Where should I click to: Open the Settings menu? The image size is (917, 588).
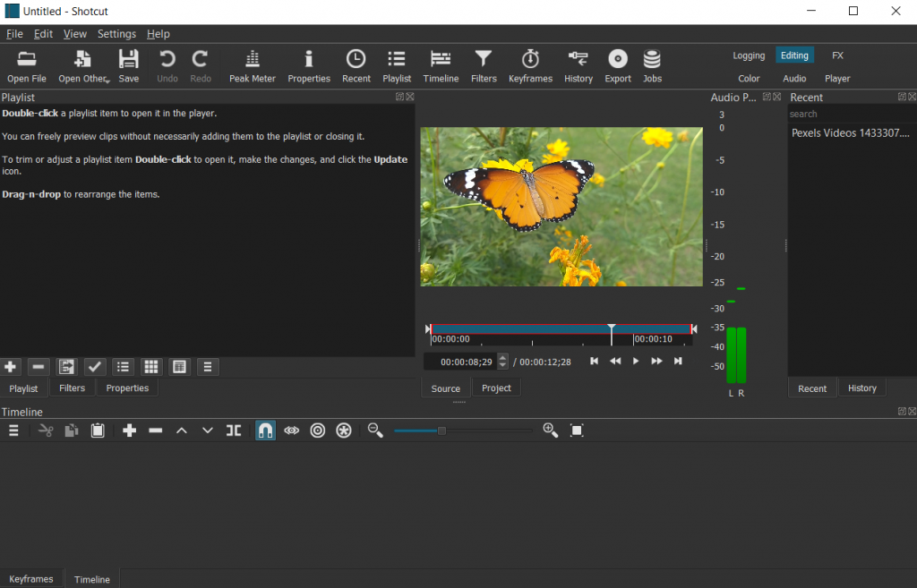[116, 34]
